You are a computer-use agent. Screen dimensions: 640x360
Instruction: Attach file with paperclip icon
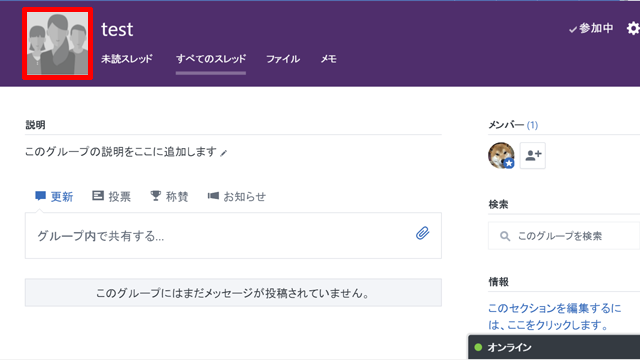pos(422,233)
